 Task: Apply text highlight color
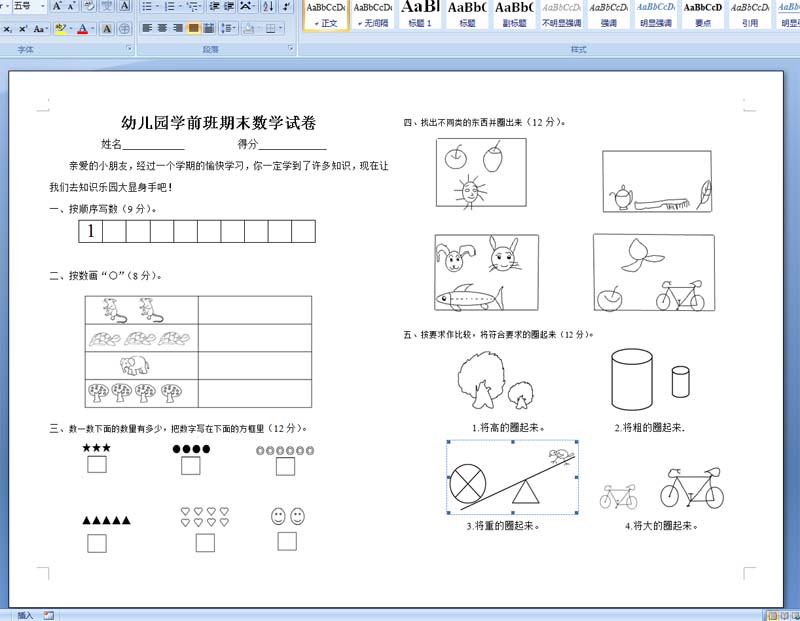click(60, 29)
